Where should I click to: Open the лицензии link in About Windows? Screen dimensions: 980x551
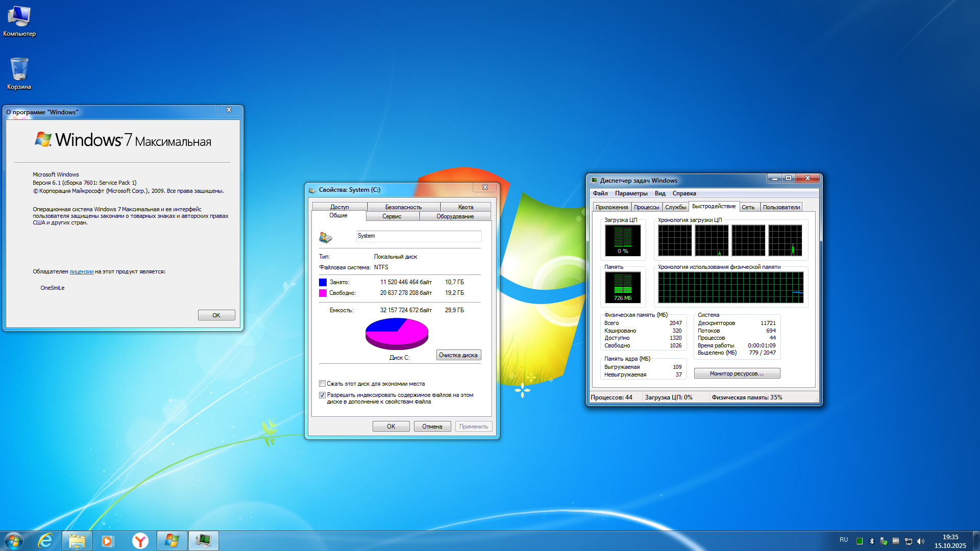pos(81,271)
